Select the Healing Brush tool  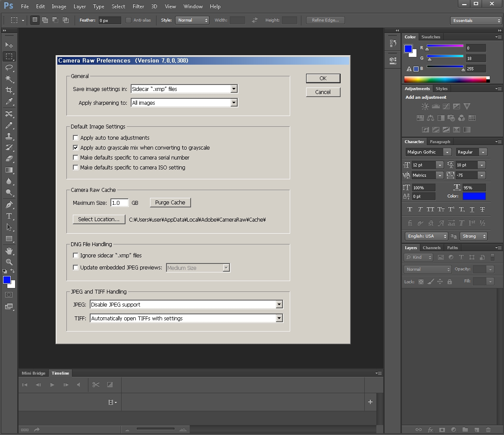click(x=9, y=114)
